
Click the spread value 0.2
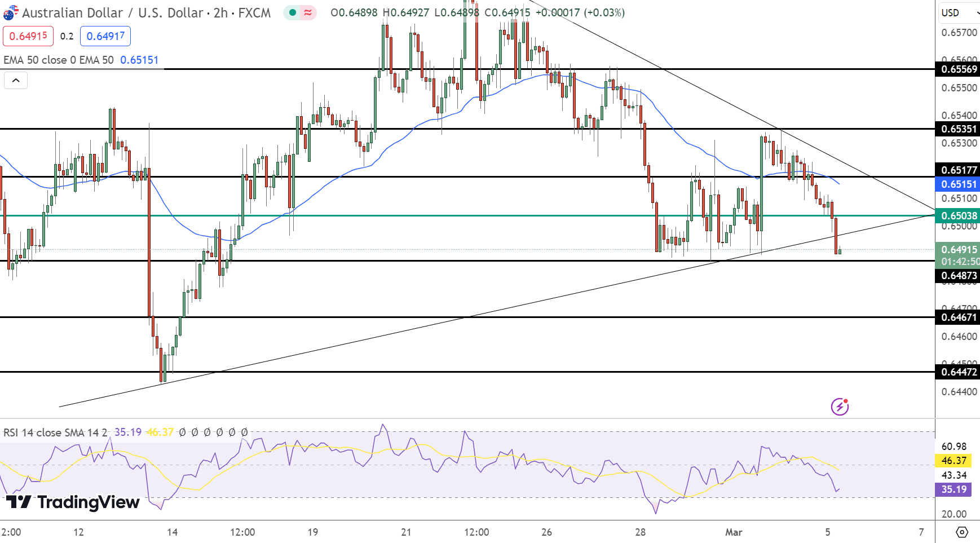click(67, 36)
